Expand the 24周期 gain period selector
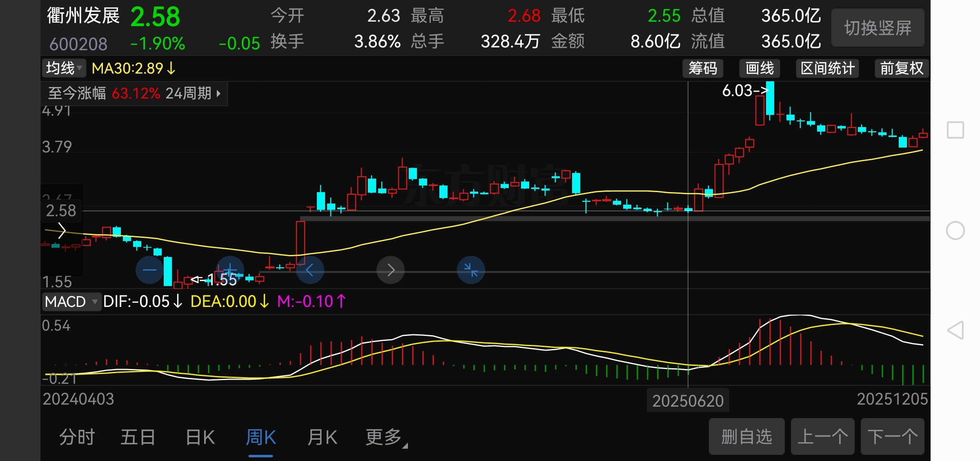This screenshot has height=461, width=980. click(194, 94)
